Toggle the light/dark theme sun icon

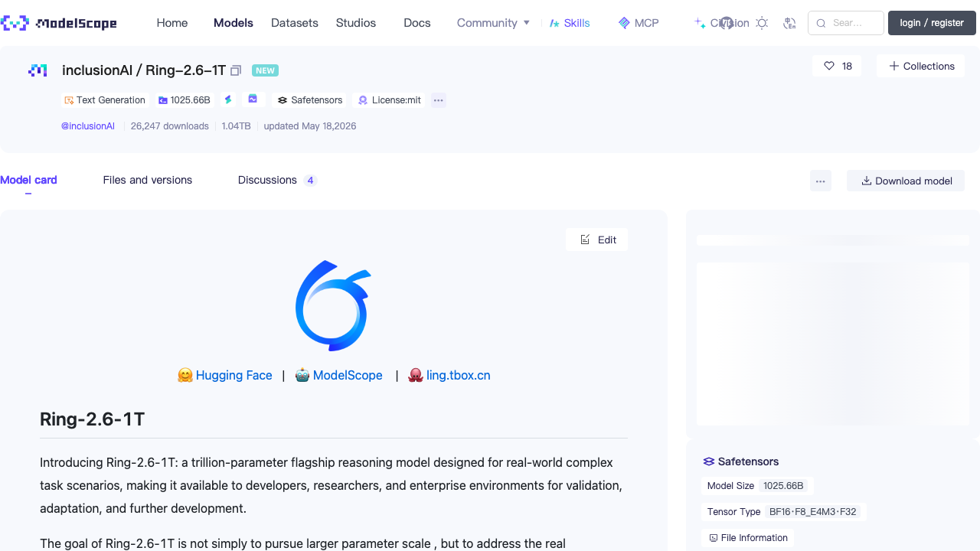pyautogui.click(x=762, y=23)
